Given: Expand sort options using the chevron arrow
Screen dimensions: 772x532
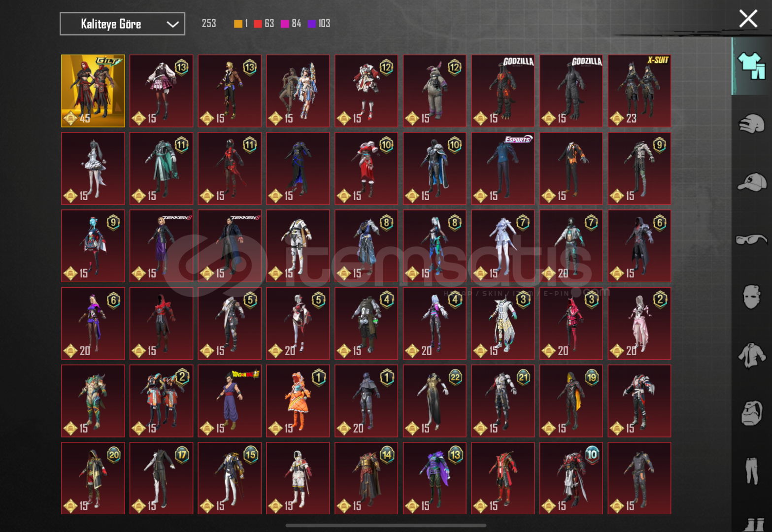Looking at the screenshot, I should click(x=172, y=24).
